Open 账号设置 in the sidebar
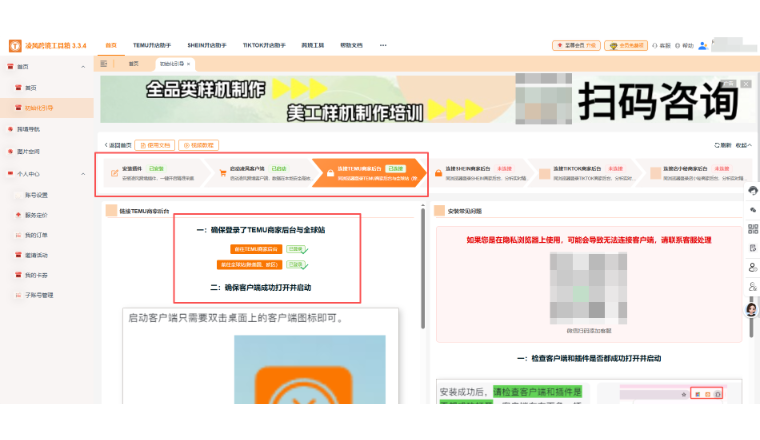Viewport: 760px width, 440px height. click(x=36, y=195)
